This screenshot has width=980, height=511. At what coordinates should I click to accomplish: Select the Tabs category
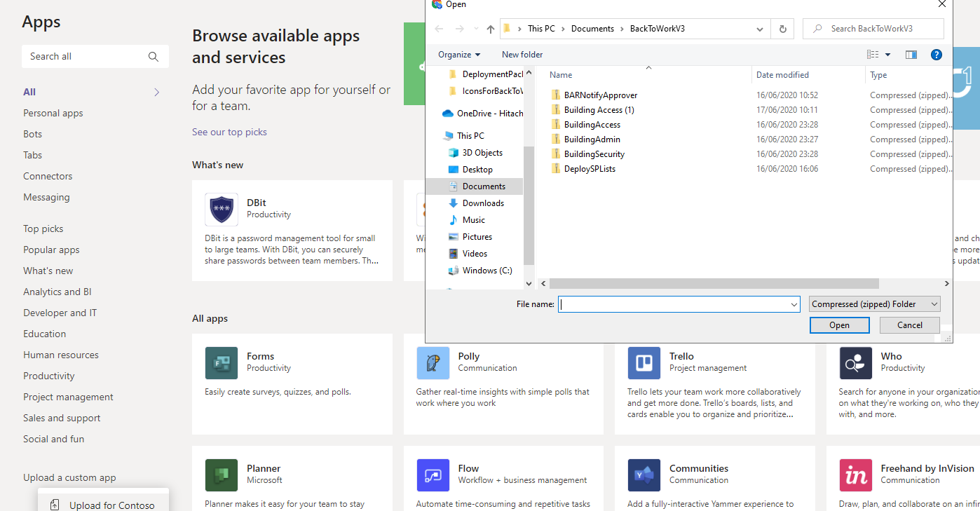coord(33,155)
